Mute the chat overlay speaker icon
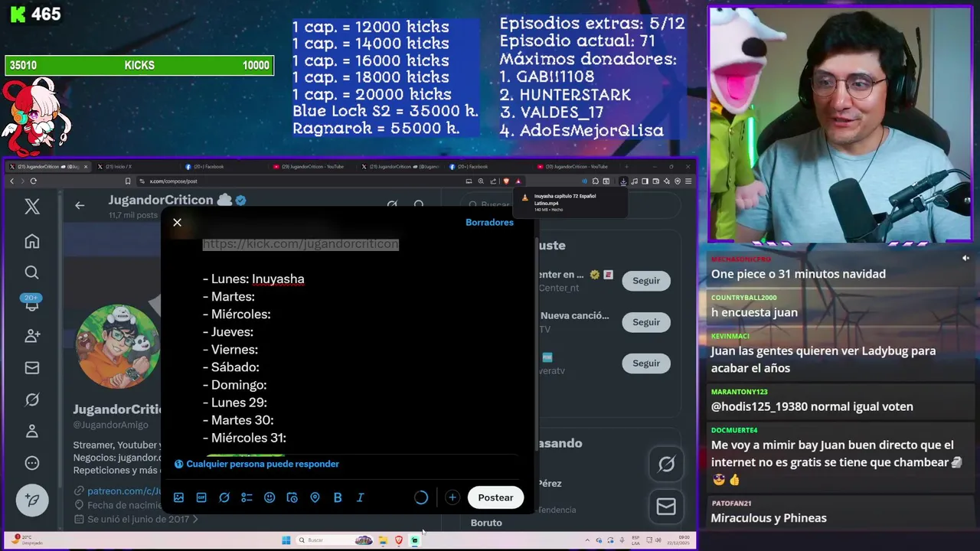Screen dimensions: 980x551 point(965,259)
